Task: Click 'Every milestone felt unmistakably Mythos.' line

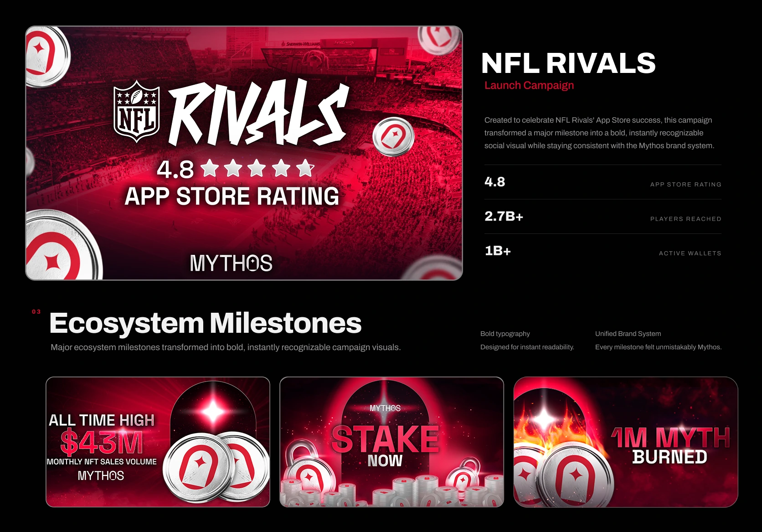Action: click(658, 347)
